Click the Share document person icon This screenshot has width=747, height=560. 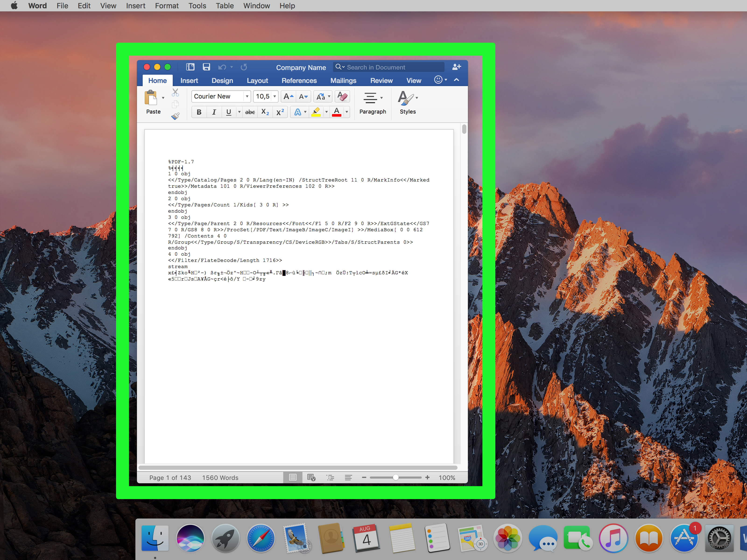pos(456,67)
